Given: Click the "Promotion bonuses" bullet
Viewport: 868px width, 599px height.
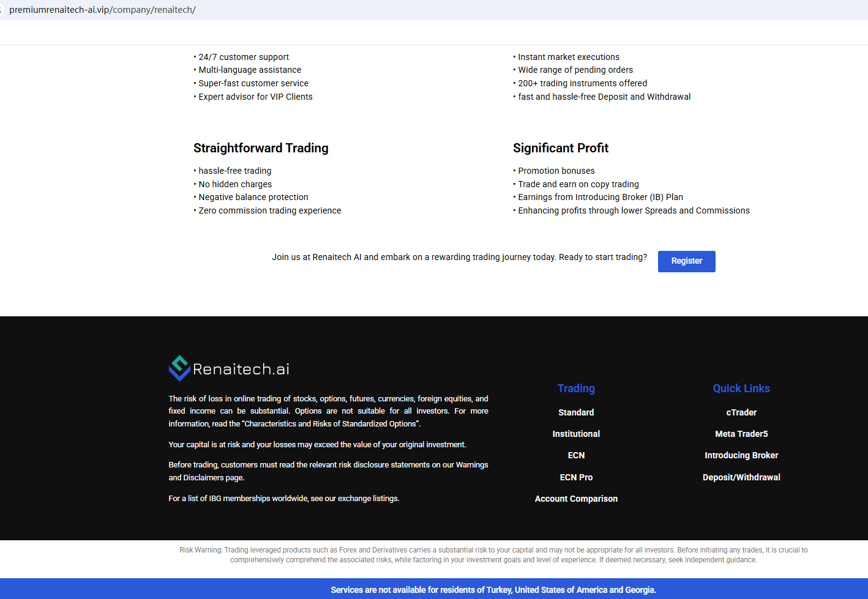Looking at the screenshot, I should click(x=554, y=171).
